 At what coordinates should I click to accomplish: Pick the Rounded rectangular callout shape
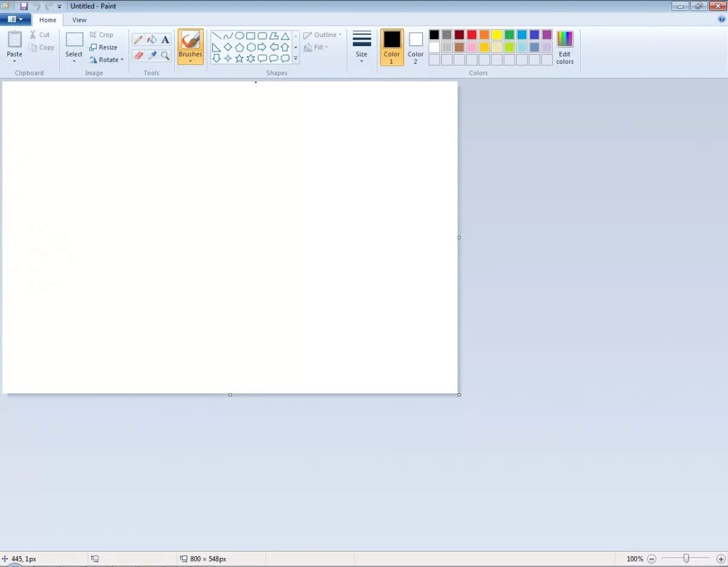click(x=262, y=58)
